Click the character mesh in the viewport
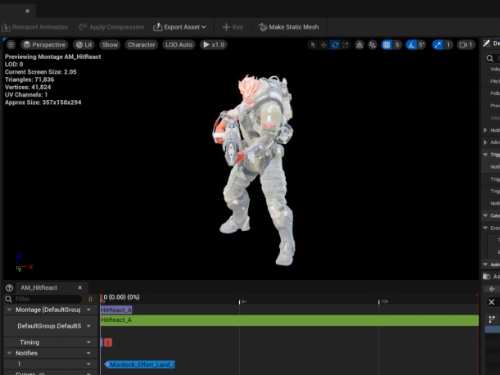This screenshot has height=375, width=500. click(257, 169)
